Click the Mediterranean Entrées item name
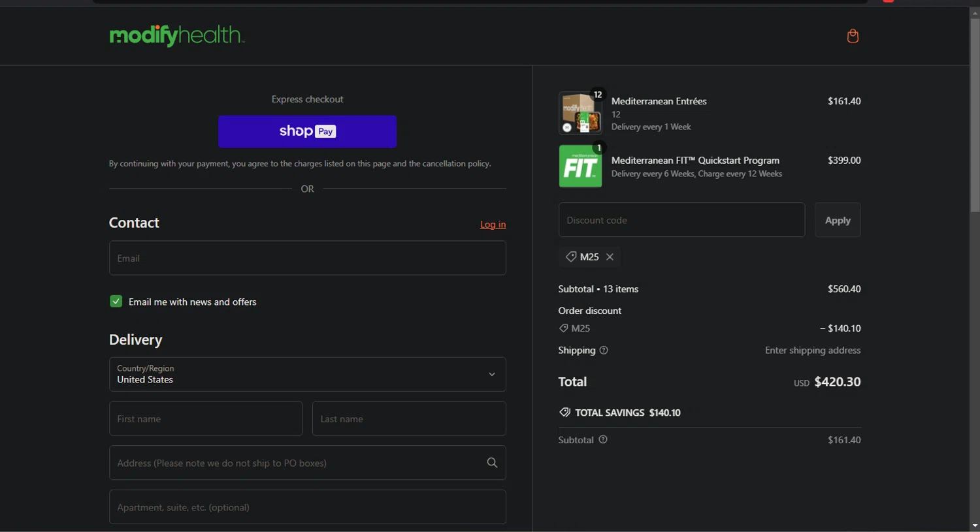Screen dimensions: 980x532 [x=659, y=101]
